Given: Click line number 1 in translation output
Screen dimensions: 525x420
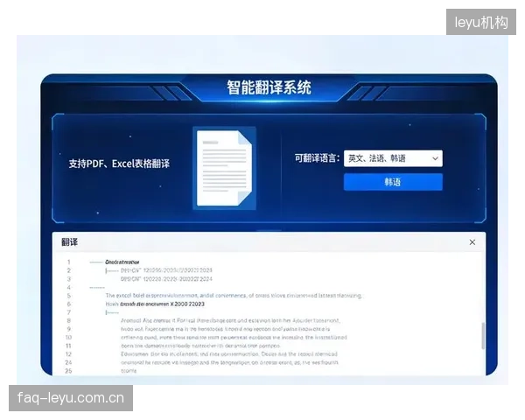Looking at the screenshot, I should [68, 262].
